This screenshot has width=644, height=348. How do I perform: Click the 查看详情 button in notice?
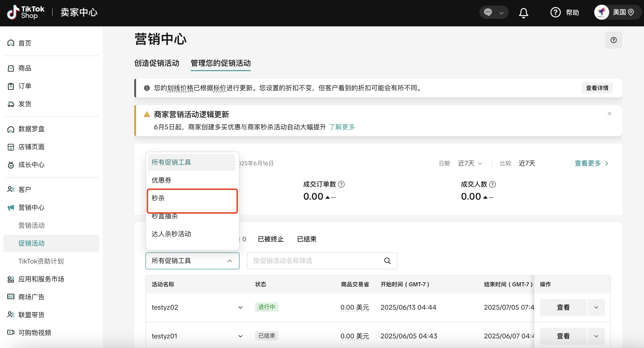[597, 88]
